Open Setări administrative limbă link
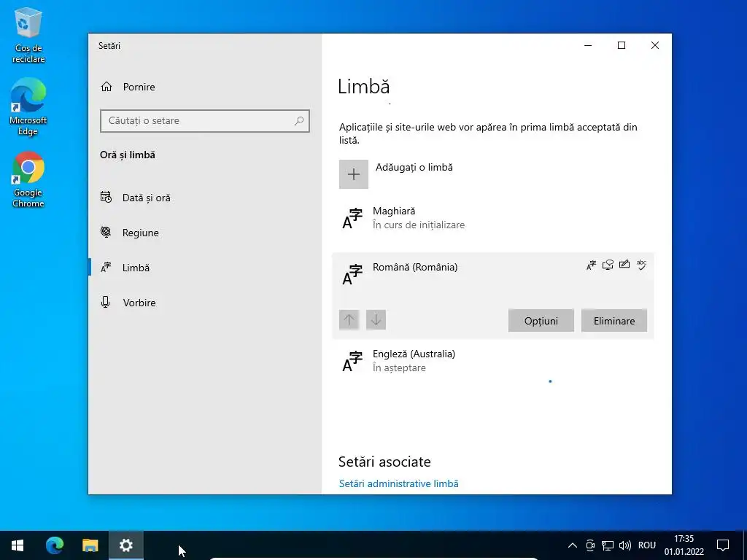Viewport: 747px width, 560px height. pos(399,483)
